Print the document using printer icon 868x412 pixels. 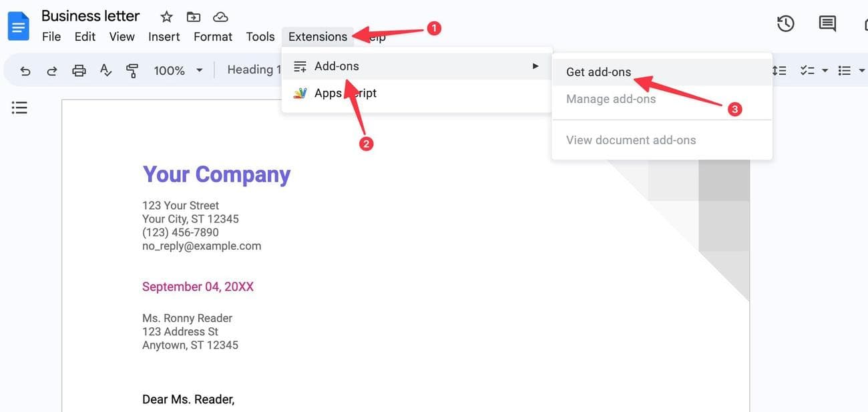click(x=79, y=70)
